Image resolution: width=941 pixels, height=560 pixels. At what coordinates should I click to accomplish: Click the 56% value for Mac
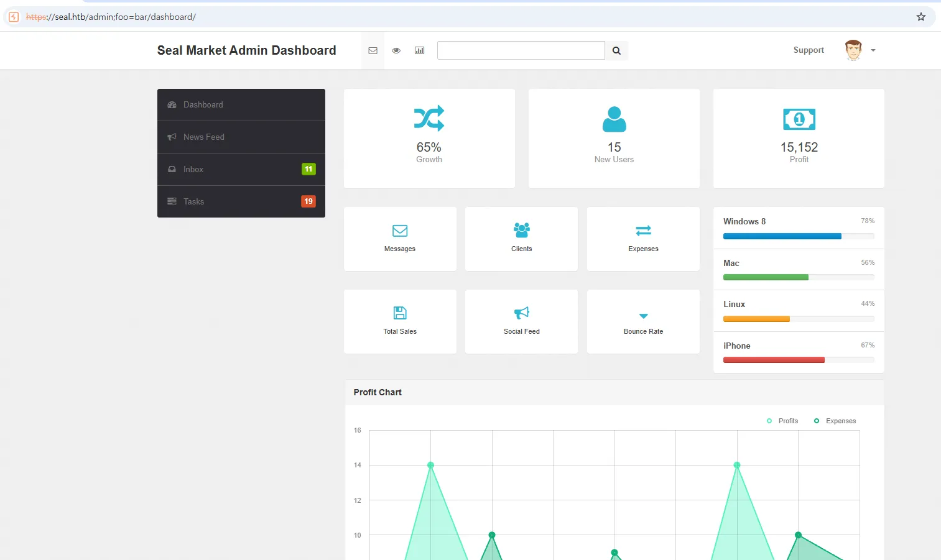(868, 262)
